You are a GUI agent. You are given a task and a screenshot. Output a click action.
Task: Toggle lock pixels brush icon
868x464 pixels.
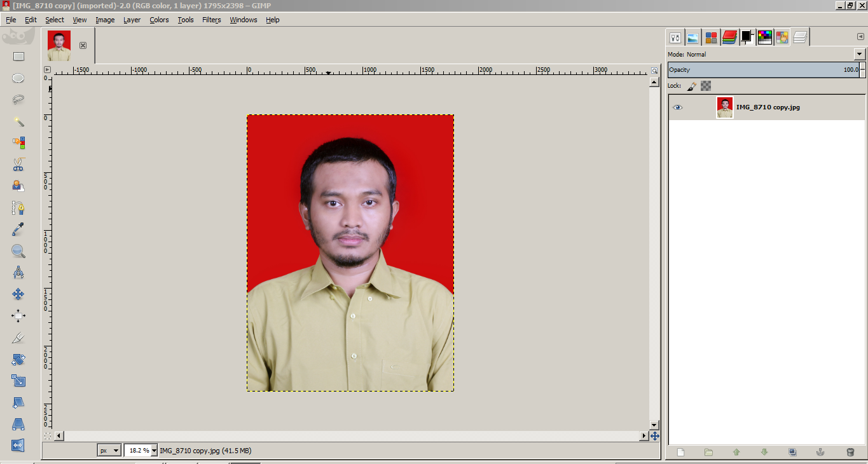click(692, 86)
